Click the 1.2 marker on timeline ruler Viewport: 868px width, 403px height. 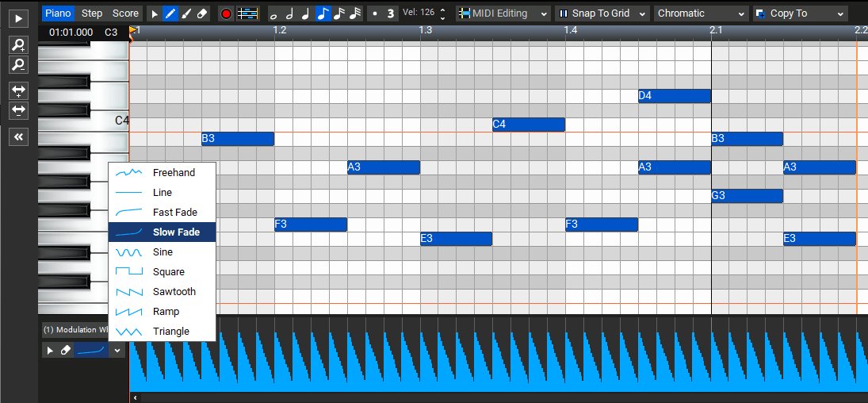click(280, 30)
